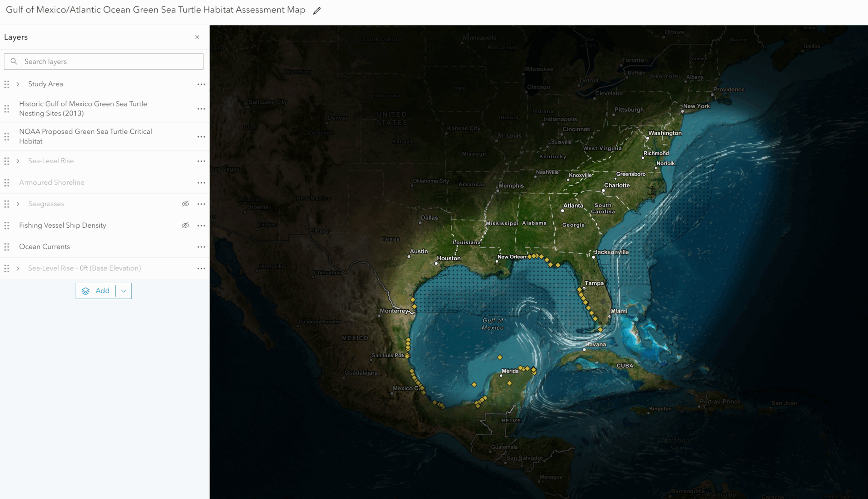Expand the Study Area layer group
This screenshot has height=499, width=868.
point(18,84)
